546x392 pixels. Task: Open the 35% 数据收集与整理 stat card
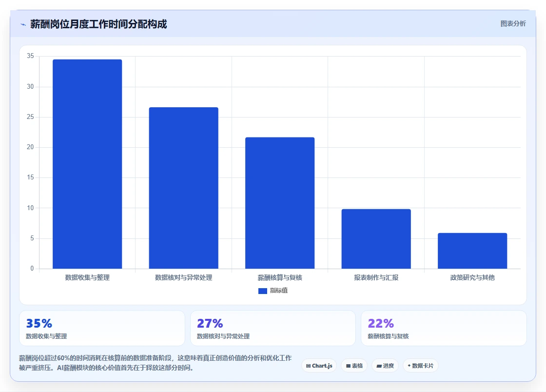click(x=102, y=328)
